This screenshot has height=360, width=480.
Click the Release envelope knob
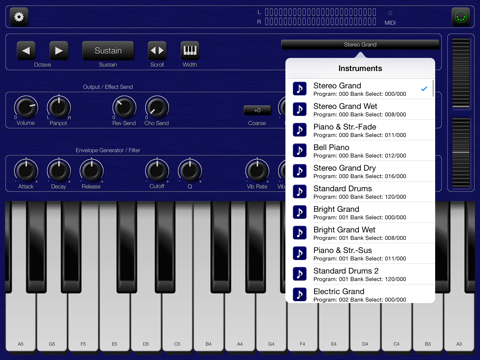pos(91,171)
